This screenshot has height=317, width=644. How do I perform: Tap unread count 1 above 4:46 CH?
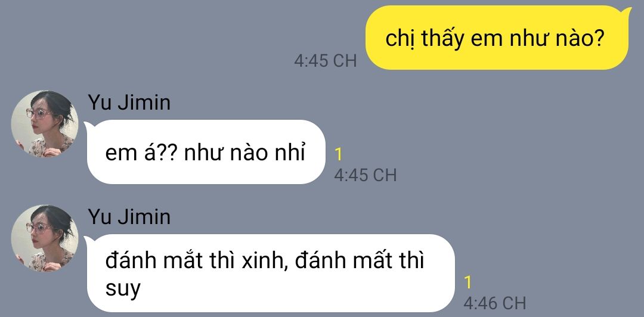point(468,283)
